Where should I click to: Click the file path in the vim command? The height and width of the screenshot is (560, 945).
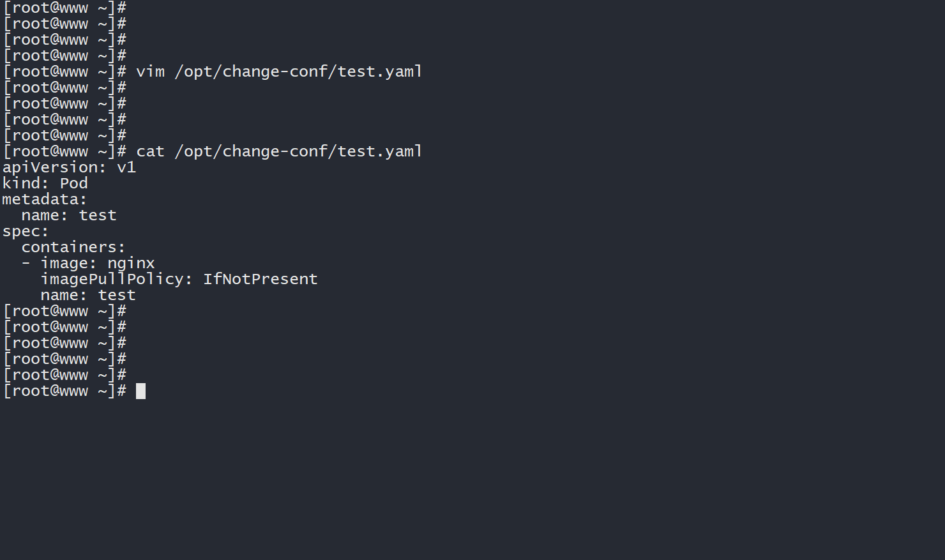(x=298, y=72)
